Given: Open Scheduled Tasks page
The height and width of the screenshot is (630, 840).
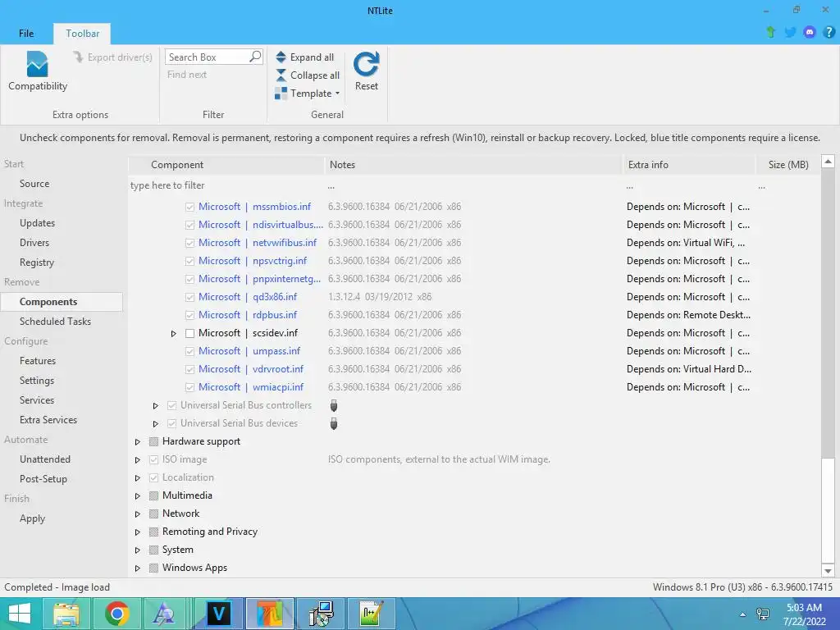Looking at the screenshot, I should click(x=55, y=322).
